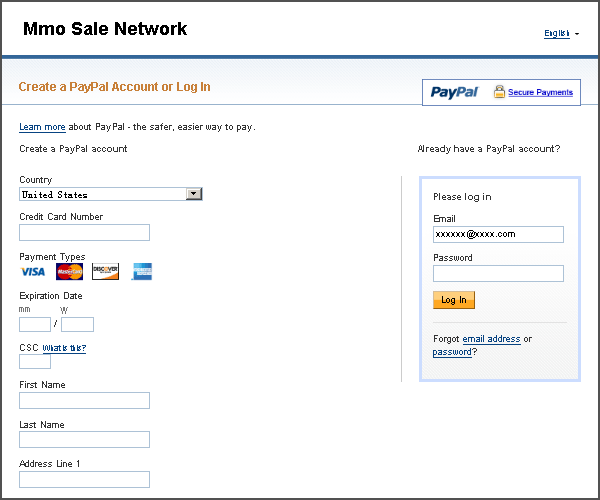600x500 pixels.
Task: Click the American Express card icon
Action: 142,272
